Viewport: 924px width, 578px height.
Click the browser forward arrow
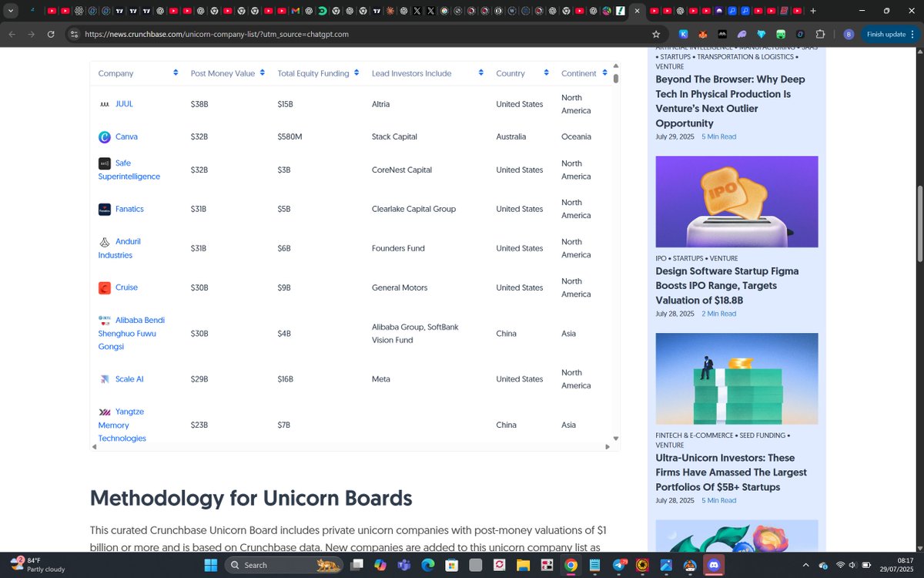(x=31, y=34)
